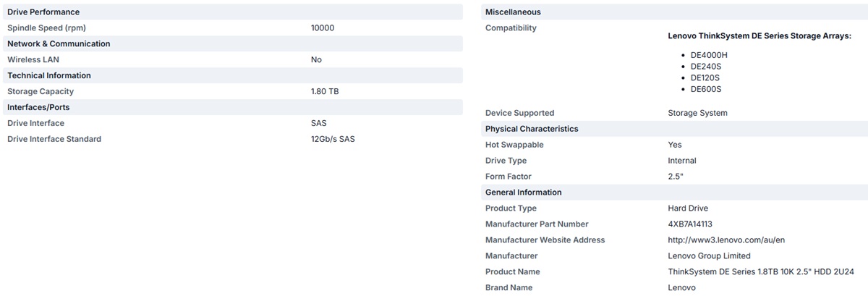Select the Drive Type label
This screenshot has width=868, height=296.
[x=506, y=161]
